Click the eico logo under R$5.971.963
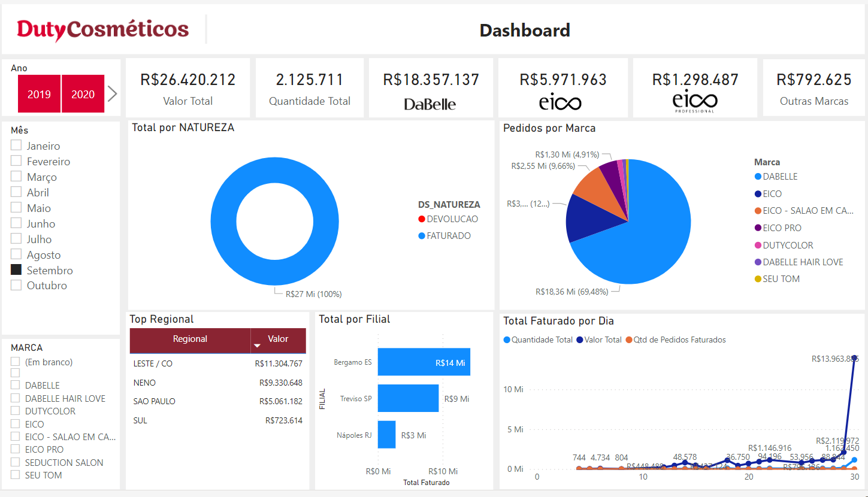This screenshot has width=868, height=497. point(560,102)
